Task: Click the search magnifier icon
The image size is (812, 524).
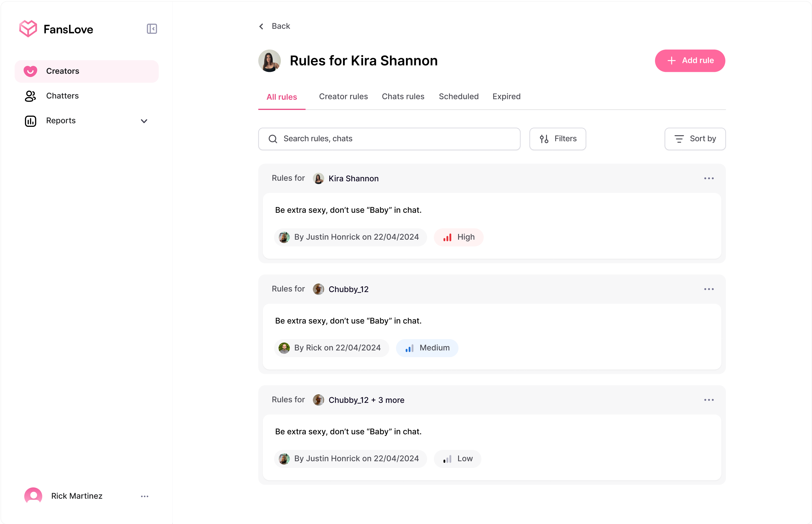Action: [273, 139]
